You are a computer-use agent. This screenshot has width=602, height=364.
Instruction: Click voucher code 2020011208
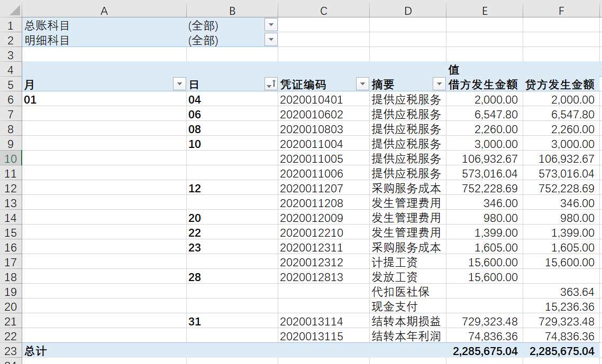coord(324,203)
